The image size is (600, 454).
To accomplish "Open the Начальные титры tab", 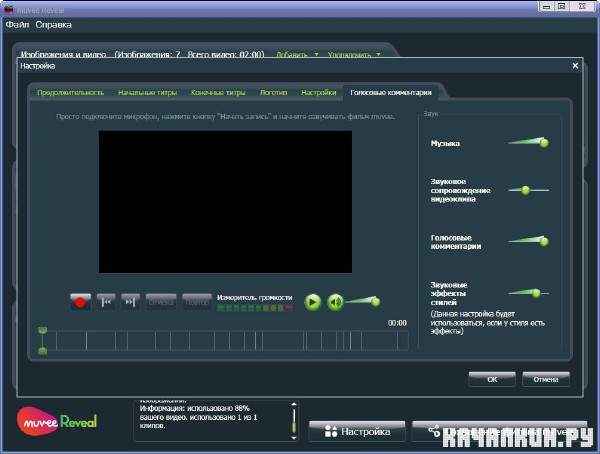I will tap(147, 93).
